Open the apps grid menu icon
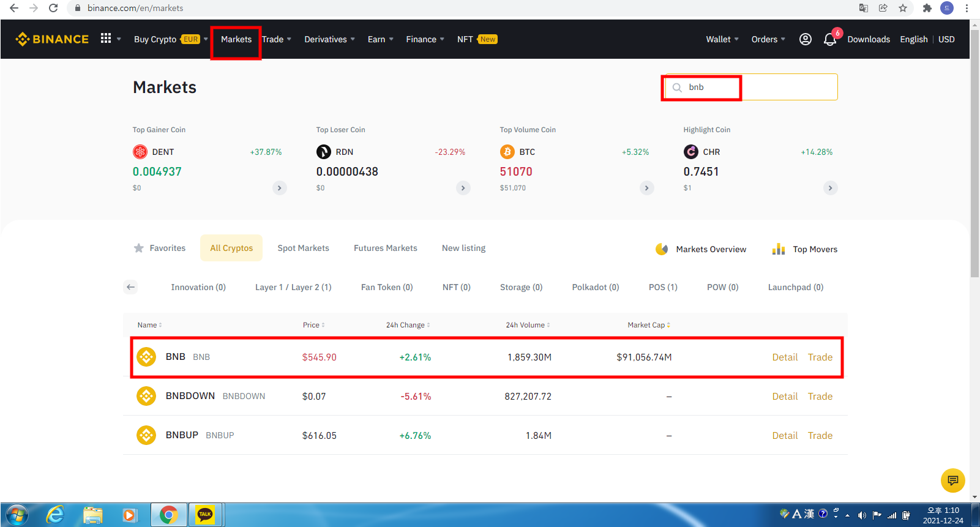 [x=106, y=38]
